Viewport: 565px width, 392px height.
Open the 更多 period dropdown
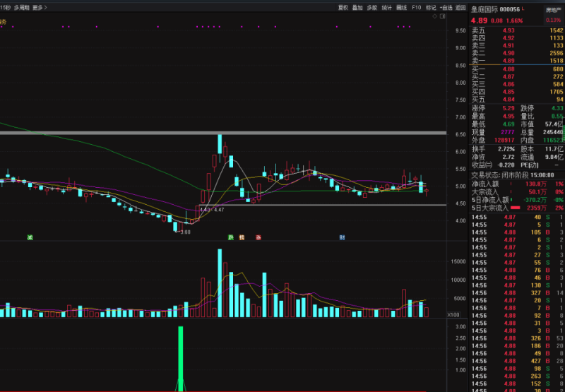(x=39, y=8)
